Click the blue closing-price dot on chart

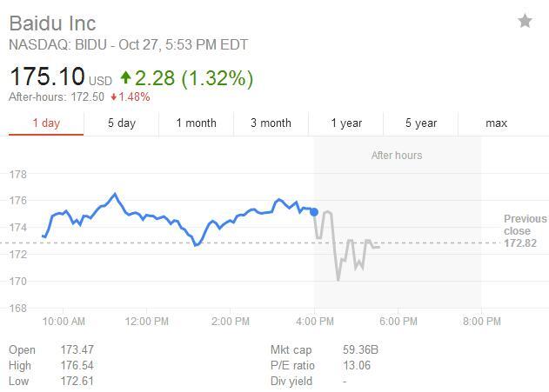(x=314, y=211)
